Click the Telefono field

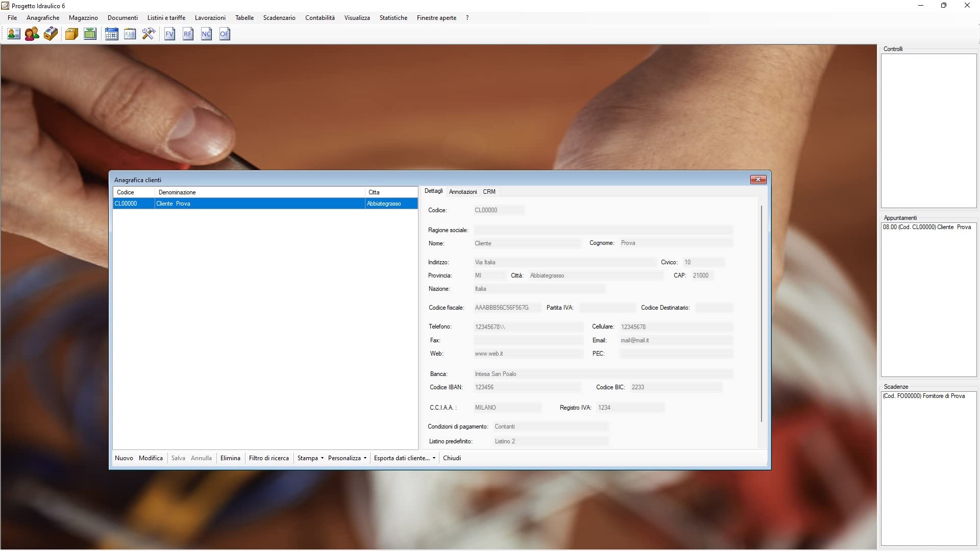pos(528,327)
